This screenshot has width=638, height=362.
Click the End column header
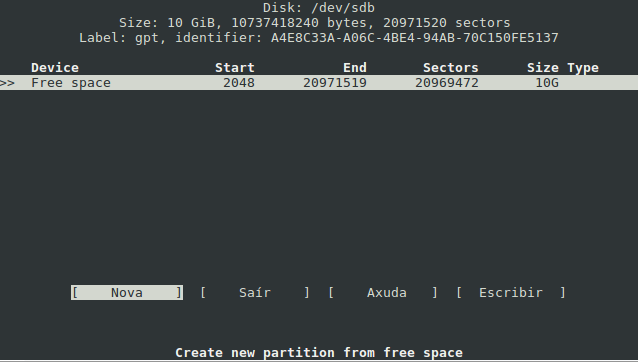coord(355,68)
